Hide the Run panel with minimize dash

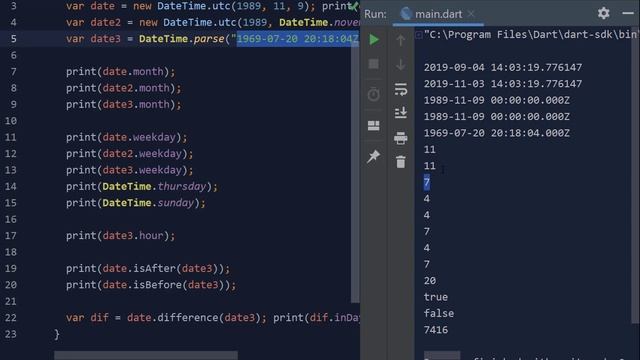[x=628, y=13]
